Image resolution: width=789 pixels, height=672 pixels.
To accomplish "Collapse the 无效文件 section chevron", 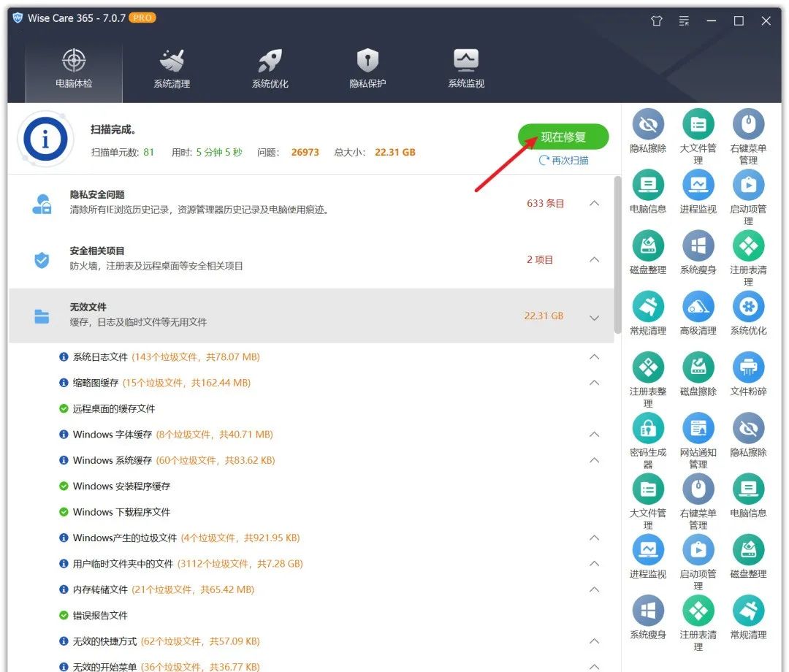I will pyautogui.click(x=594, y=318).
